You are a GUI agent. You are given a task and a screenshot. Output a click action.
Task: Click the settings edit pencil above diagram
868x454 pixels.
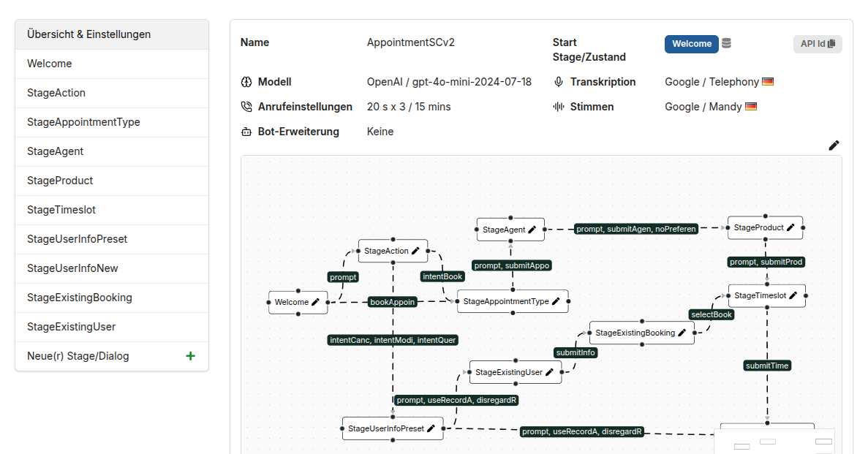834,145
